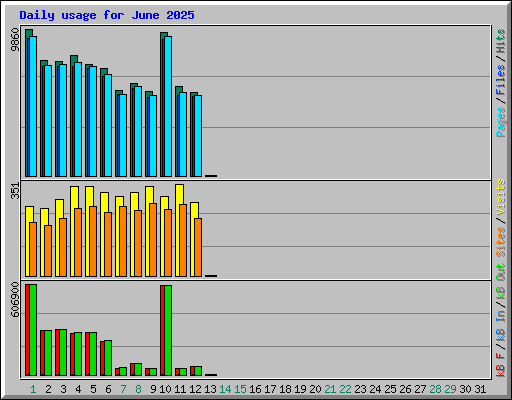Image resolution: width=512 pixels, height=400 pixels.
Task: Click the cyan pages bar for day 1
Action: (33, 106)
